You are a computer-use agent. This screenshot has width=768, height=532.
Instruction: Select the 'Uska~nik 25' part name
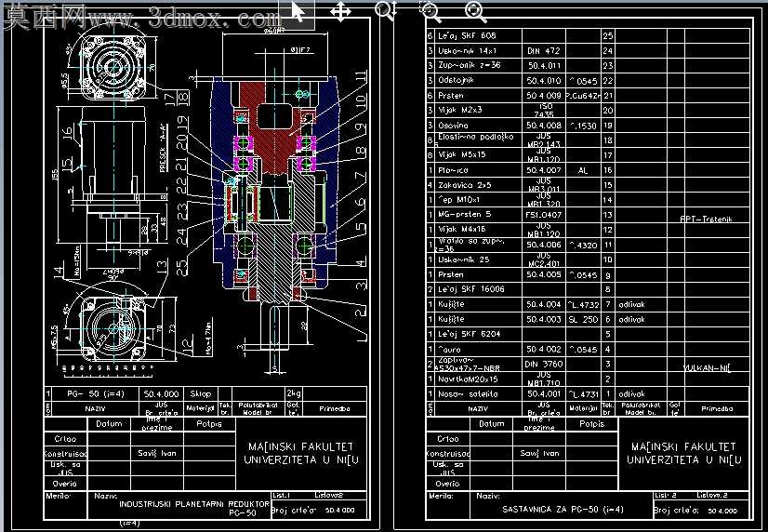[463, 259]
